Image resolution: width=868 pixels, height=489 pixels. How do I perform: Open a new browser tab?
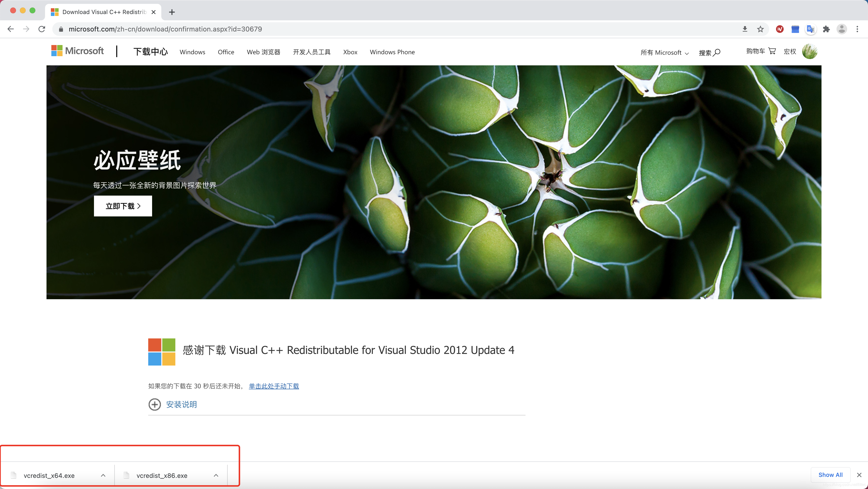click(x=172, y=12)
